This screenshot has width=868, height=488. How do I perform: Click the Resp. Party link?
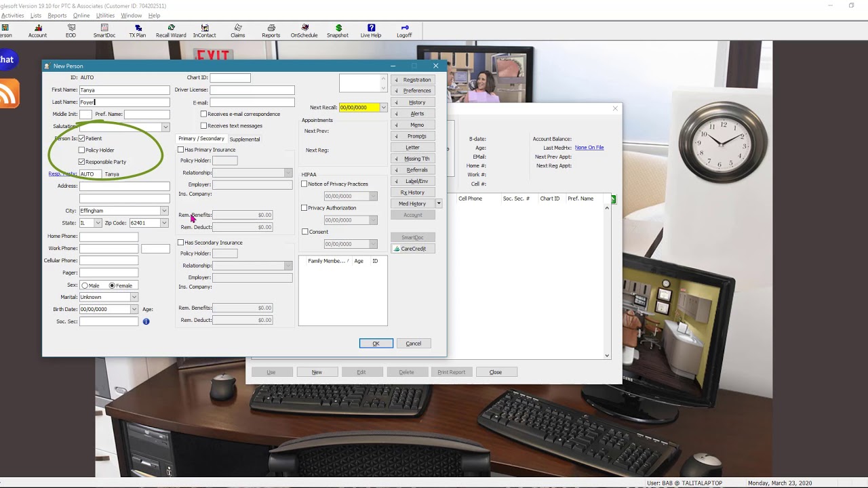62,174
